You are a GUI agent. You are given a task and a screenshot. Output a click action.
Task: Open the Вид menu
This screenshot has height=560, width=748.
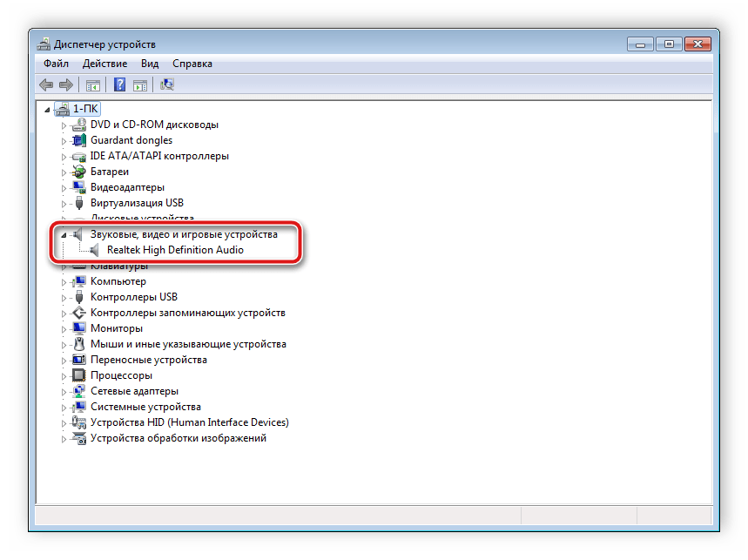pyautogui.click(x=150, y=64)
